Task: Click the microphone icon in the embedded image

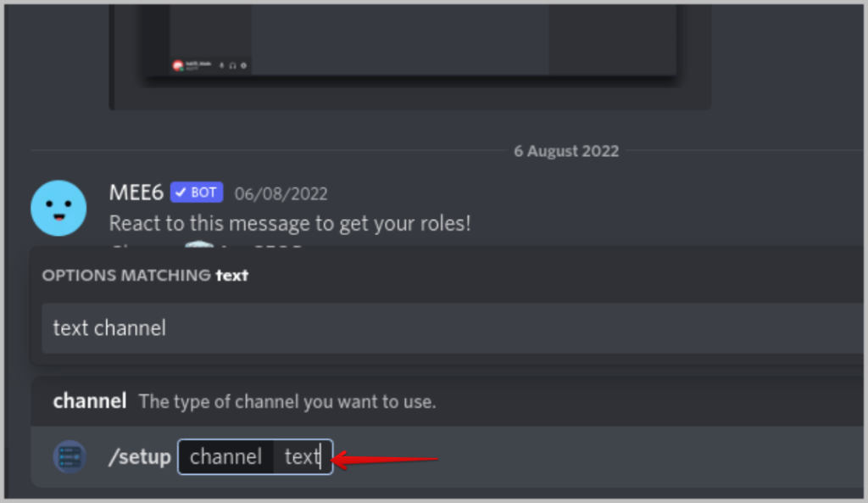Action: click(221, 65)
